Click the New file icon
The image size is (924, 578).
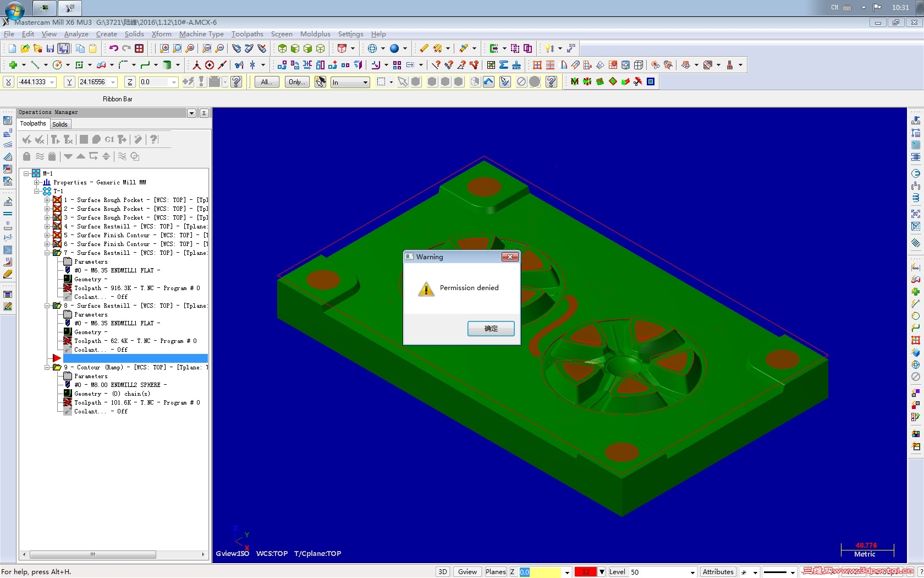pyautogui.click(x=12, y=48)
